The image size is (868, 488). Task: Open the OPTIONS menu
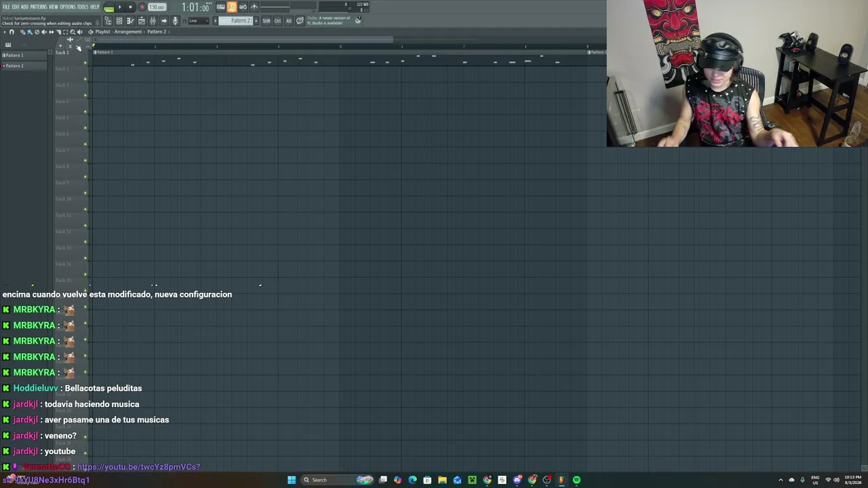click(x=68, y=7)
